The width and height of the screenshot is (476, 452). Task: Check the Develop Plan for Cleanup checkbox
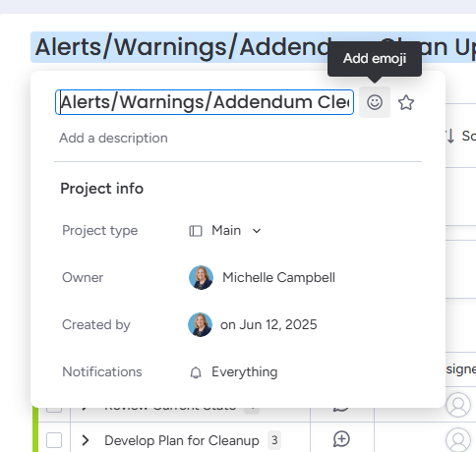54,440
